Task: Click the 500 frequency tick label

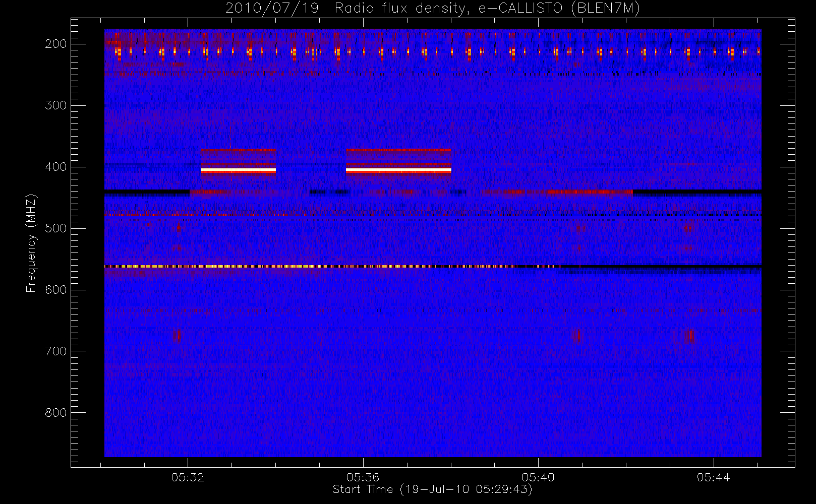Action: click(56, 228)
